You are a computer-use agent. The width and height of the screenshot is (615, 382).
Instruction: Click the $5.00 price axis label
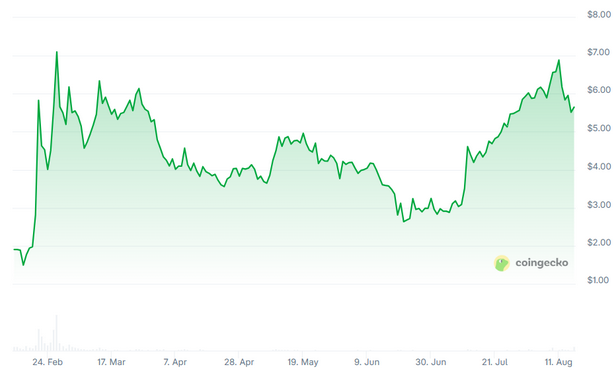click(599, 128)
